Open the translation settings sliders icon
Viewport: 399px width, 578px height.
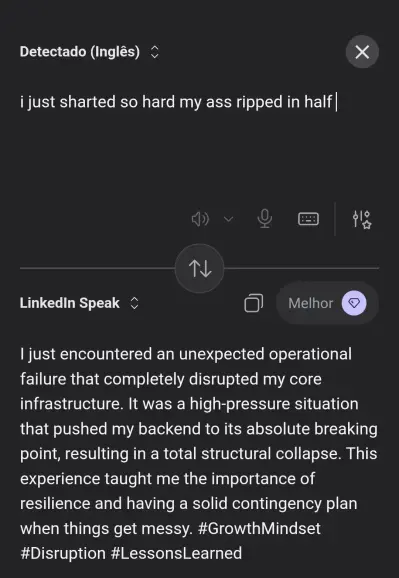(362, 219)
